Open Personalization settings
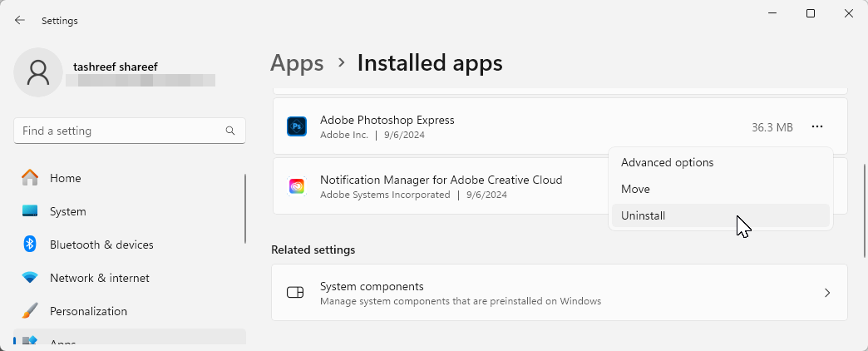The image size is (868, 351). [130, 310]
